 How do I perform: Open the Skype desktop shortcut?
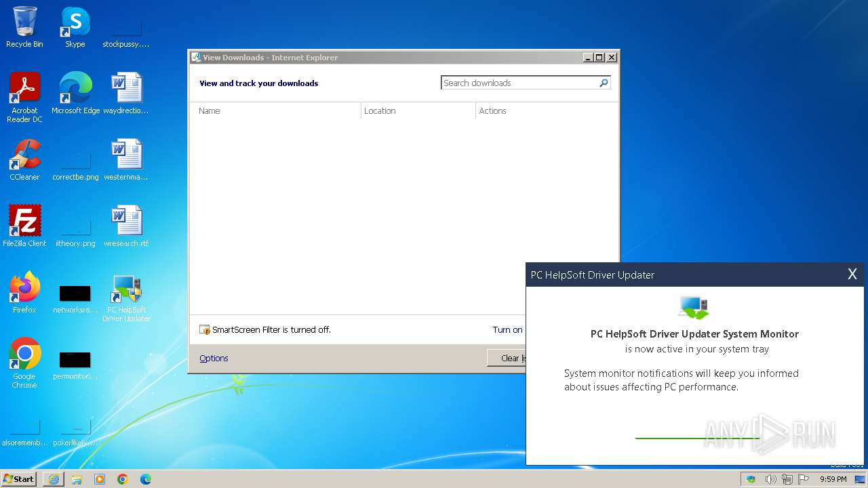pyautogui.click(x=75, y=27)
